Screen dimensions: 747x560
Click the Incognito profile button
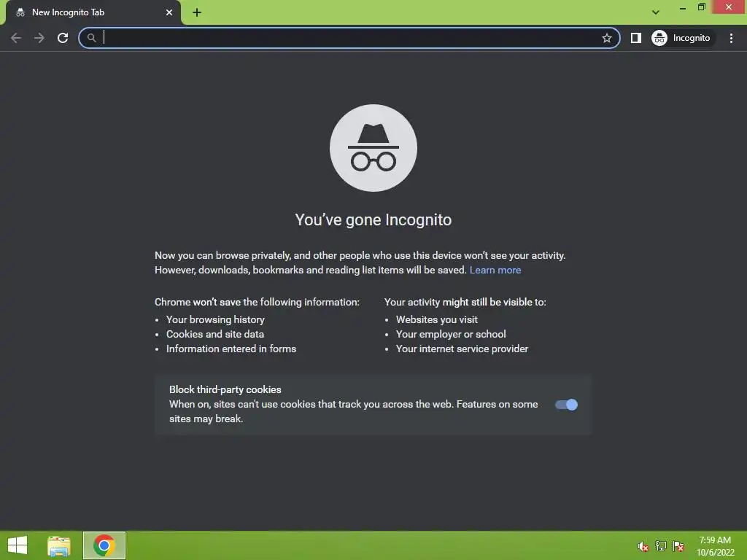(682, 38)
